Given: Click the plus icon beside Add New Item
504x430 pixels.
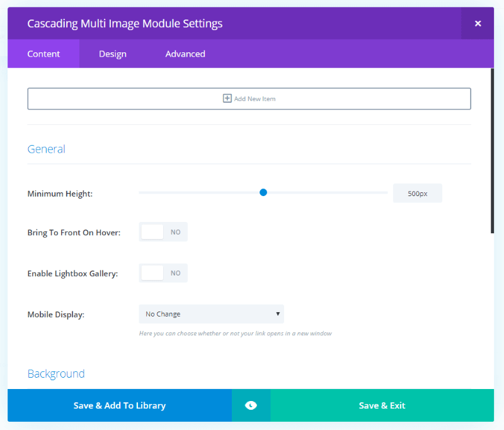Looking at the screenshot, I should pos(227,98).
